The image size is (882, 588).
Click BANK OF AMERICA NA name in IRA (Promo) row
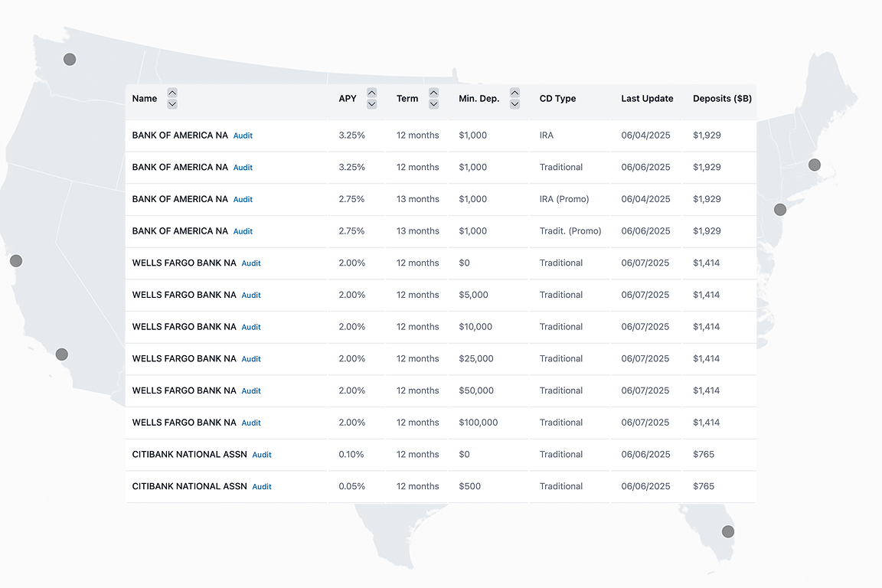point(180,199)
